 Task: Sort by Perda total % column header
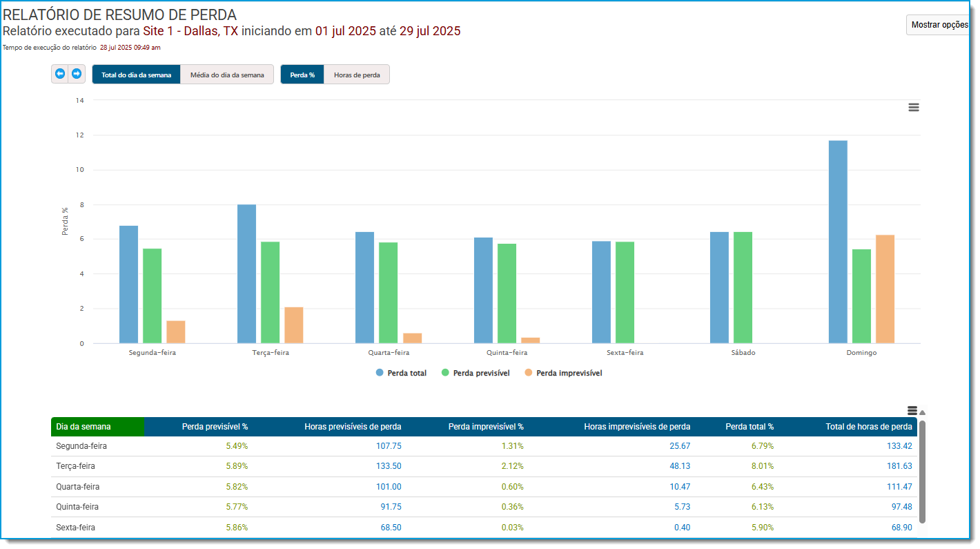pos(749,427)
